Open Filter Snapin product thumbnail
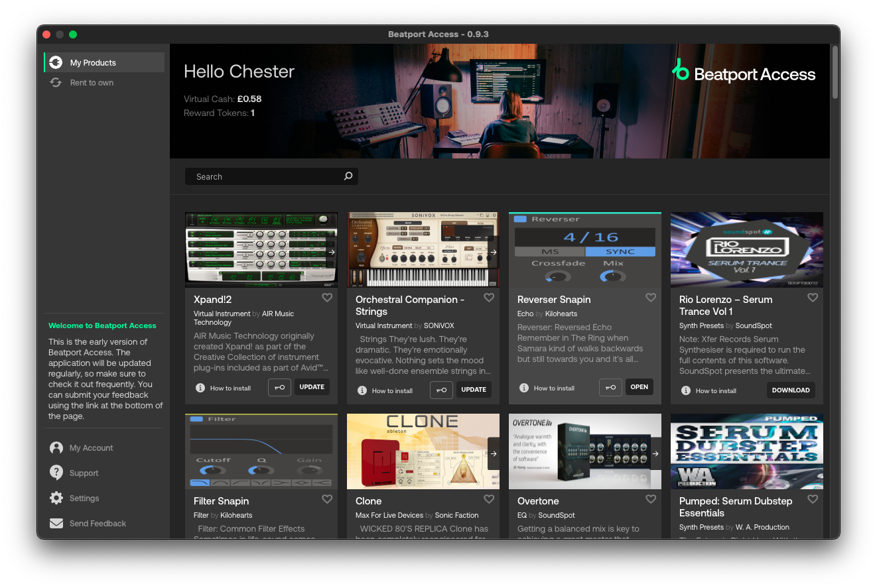Screen dimensions: 877x588 pyautogui.click(x=261, y=451)
